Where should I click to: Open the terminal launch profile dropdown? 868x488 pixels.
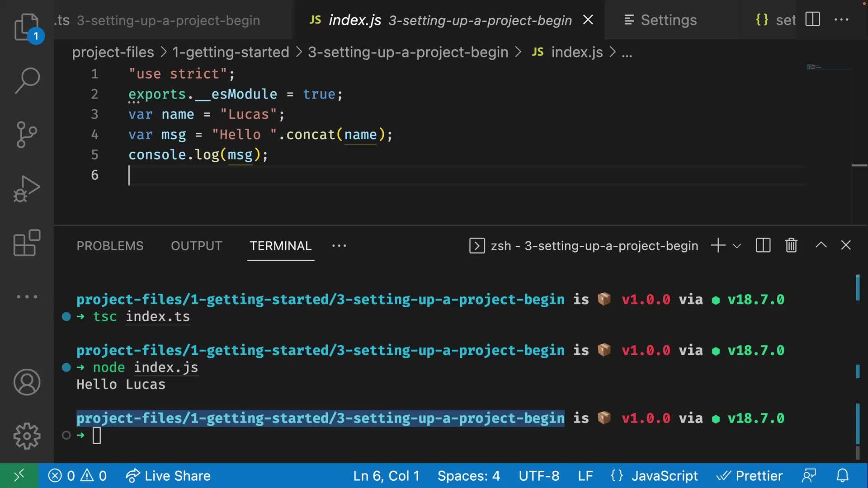coord(737,246)
